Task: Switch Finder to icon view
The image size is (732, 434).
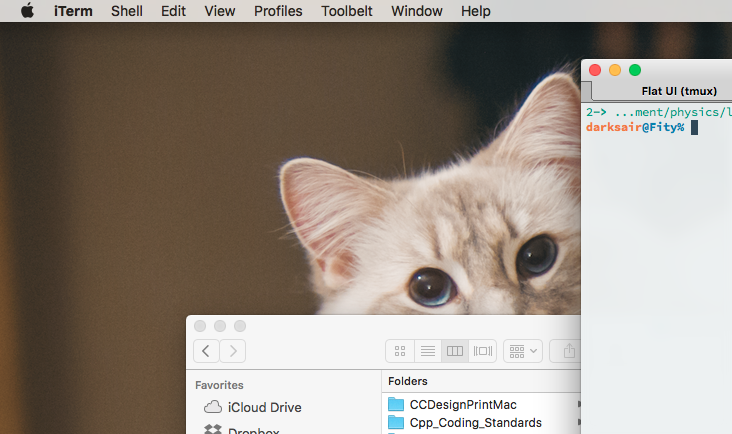Action: tap(400, 351)
